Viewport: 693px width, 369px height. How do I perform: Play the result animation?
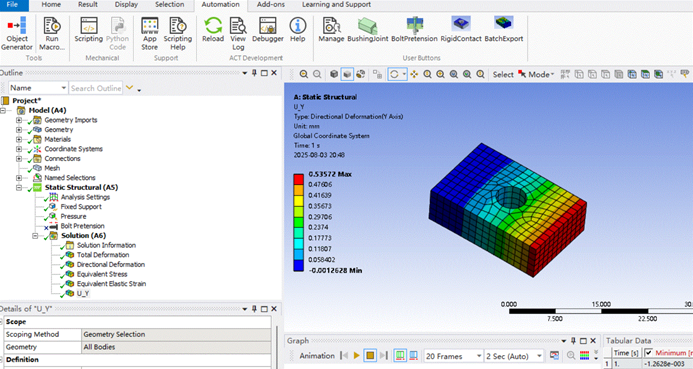pyautogui.click(x=357, y=356)
